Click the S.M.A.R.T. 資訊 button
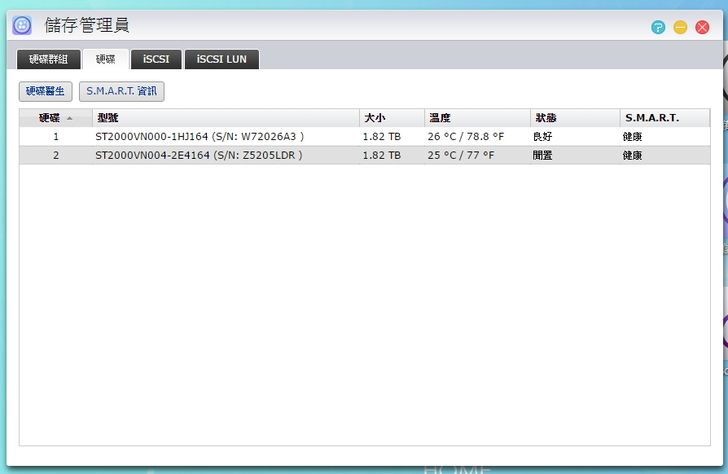 (122, 91)
